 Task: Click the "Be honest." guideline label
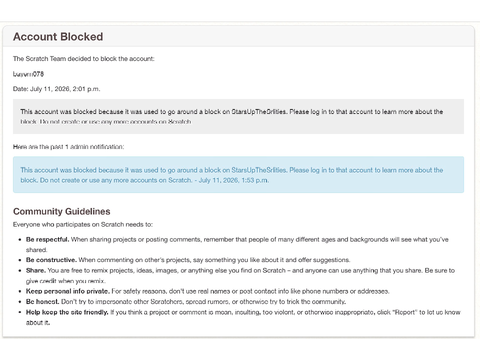click(x=43, y=302)
